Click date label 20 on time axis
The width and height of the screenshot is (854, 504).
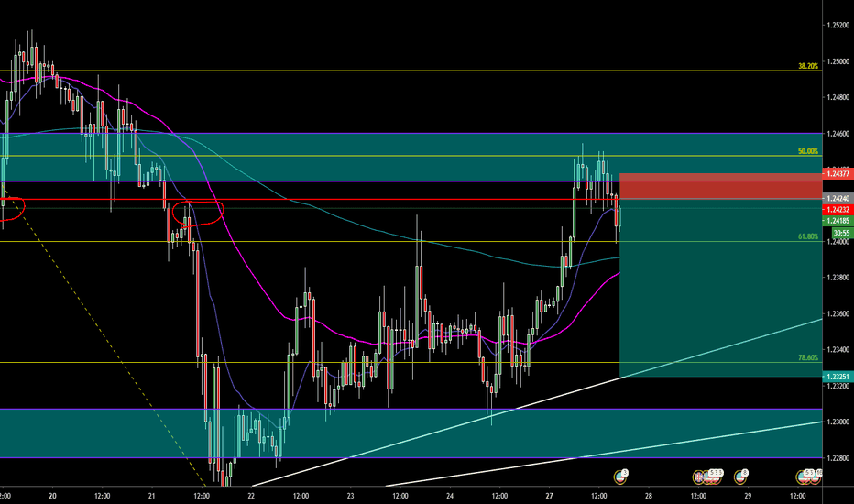(52, 496)
